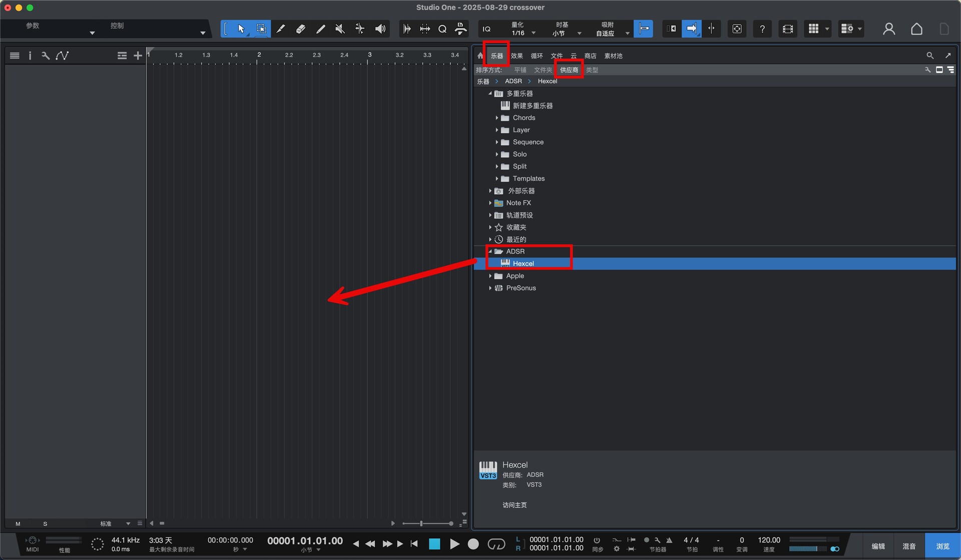Click the 120.00 tempo field
Screen dimensions: 961x560
pos(769,540)
